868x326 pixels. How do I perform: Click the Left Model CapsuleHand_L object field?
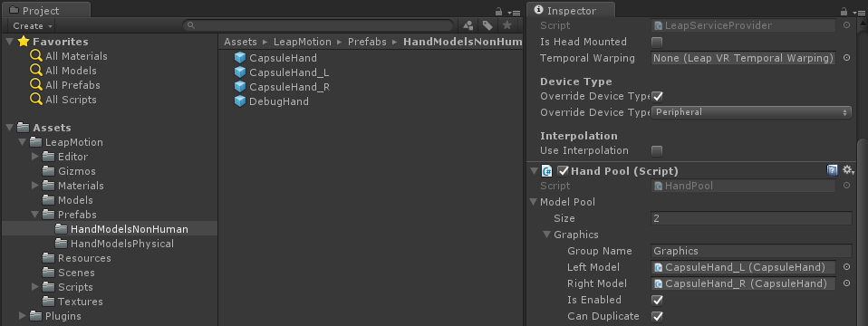pyautogui.click(x=743, y=267)
